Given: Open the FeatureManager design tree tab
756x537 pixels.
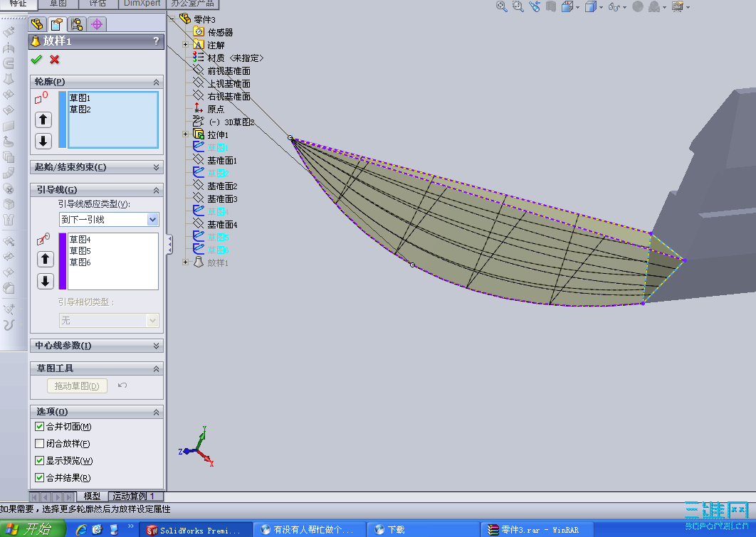Looking at the screenshot, I should (x=37, y=24).
